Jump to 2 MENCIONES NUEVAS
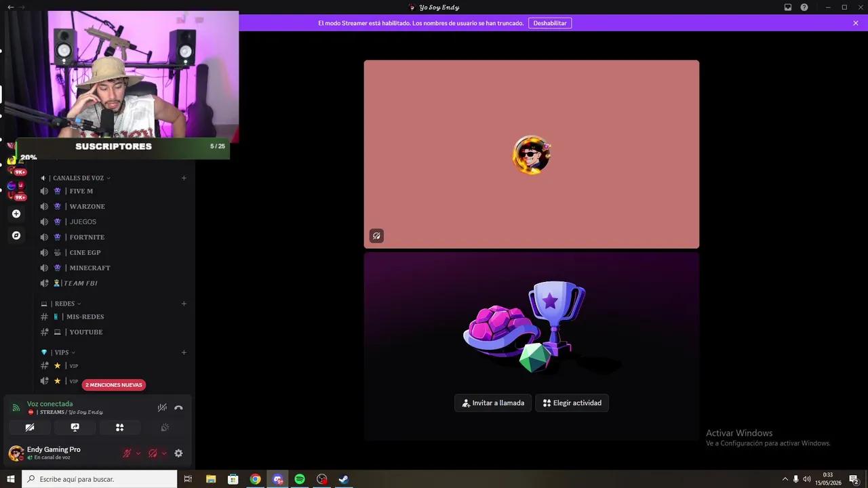Screen dimensions: 868x488 114,385
